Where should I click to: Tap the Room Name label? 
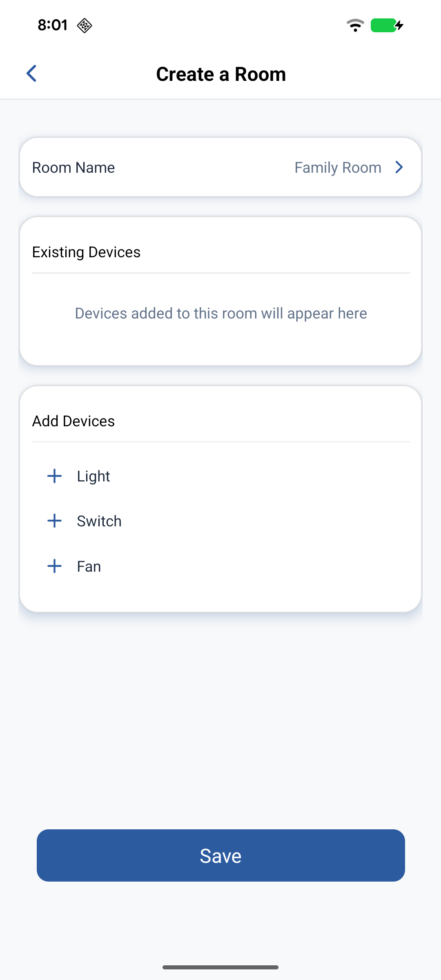73,167
